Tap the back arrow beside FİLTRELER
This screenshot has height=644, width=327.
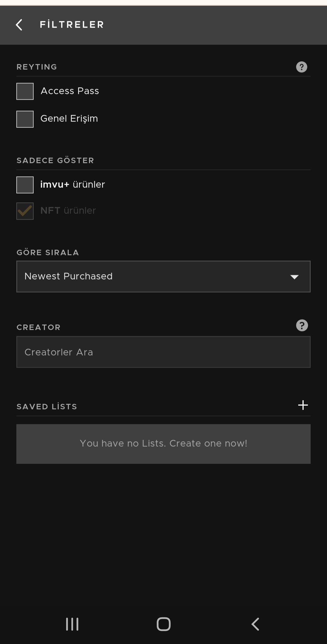coord(19,25)
